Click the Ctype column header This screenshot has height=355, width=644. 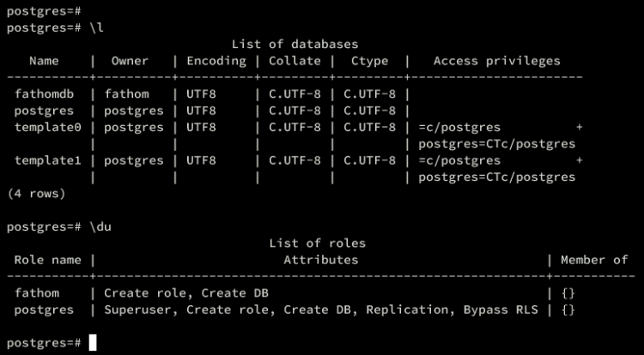[x=369, y=61]
